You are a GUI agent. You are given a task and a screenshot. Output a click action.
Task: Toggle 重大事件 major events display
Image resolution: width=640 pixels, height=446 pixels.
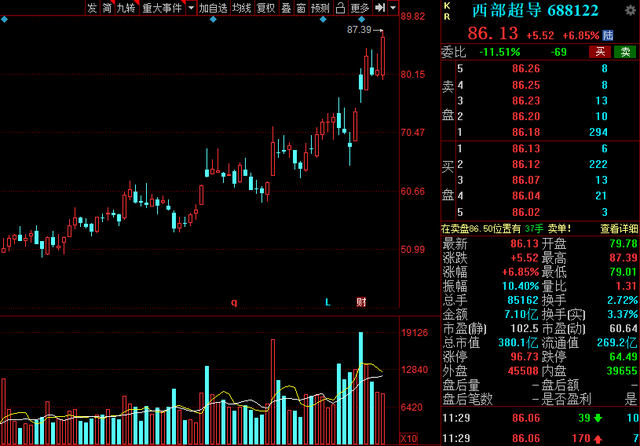pos(162,8)
